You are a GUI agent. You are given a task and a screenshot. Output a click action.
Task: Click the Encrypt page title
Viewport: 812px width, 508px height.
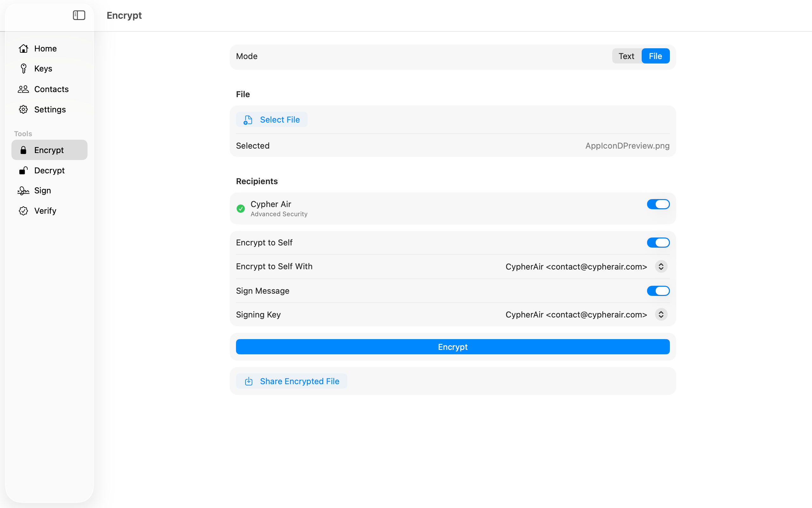tap(124, 16)
